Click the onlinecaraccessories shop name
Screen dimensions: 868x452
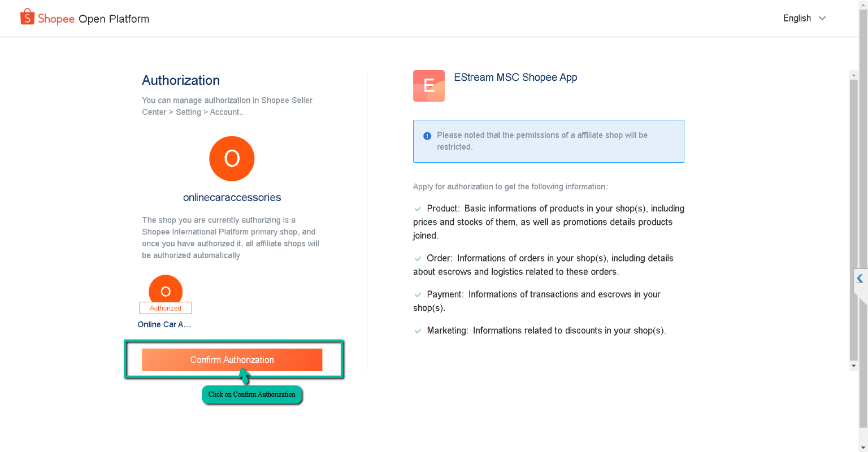pyautogui.click(x=232, y=198)
